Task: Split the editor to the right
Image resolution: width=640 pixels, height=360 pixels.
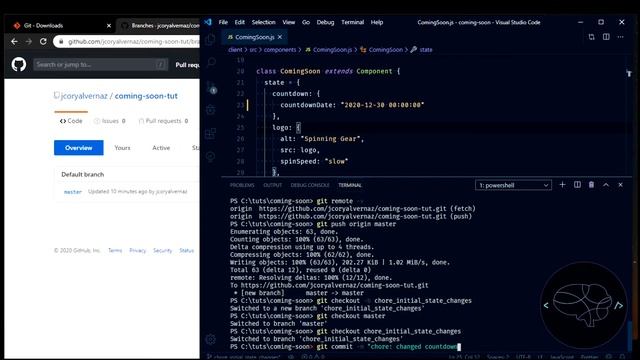Action: pos(606,37)
